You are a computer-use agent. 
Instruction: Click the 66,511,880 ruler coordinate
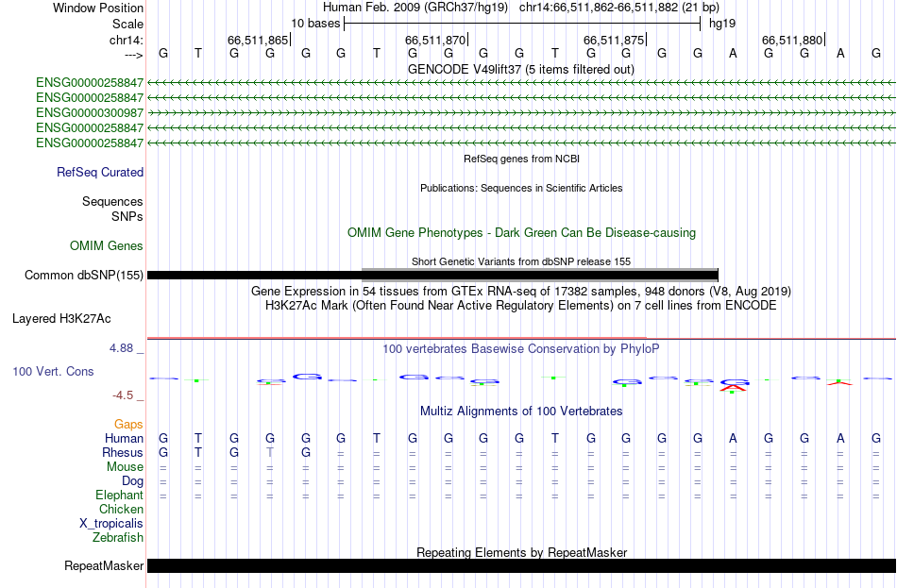tap(792, 40)
